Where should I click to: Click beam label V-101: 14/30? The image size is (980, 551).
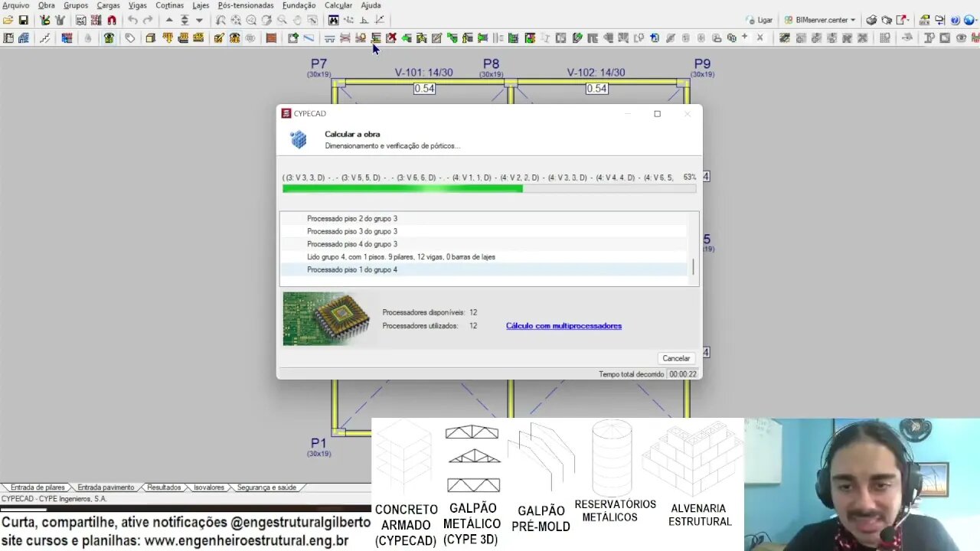(423, 73)
